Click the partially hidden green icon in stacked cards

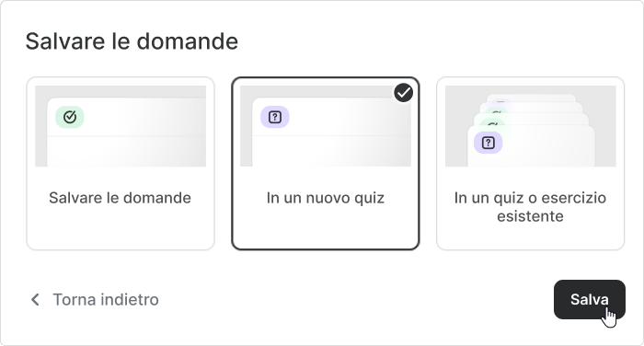click(x=493, y=123)
